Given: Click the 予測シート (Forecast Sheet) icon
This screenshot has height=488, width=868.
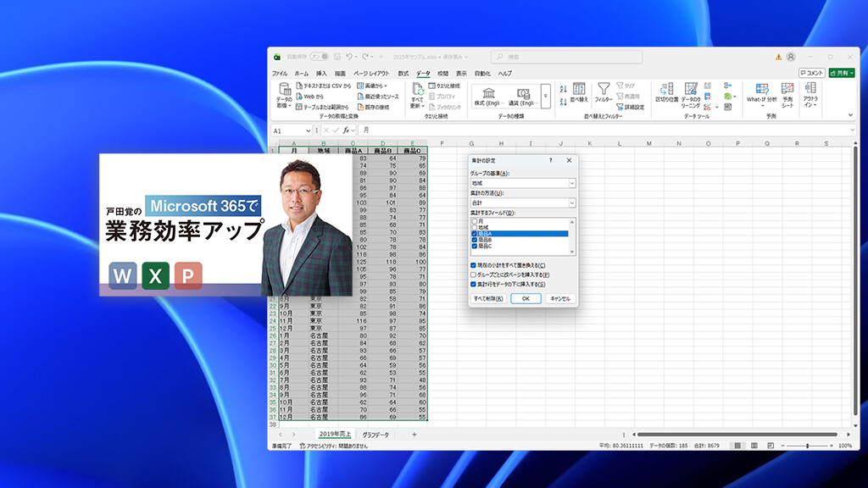Looking at the screenshot, I should 787,95.
